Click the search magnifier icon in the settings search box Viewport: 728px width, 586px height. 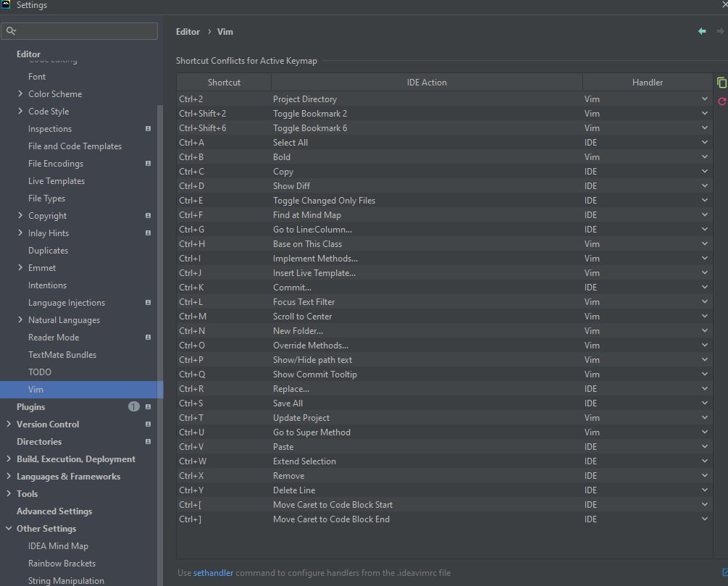(x=12, y=31)
